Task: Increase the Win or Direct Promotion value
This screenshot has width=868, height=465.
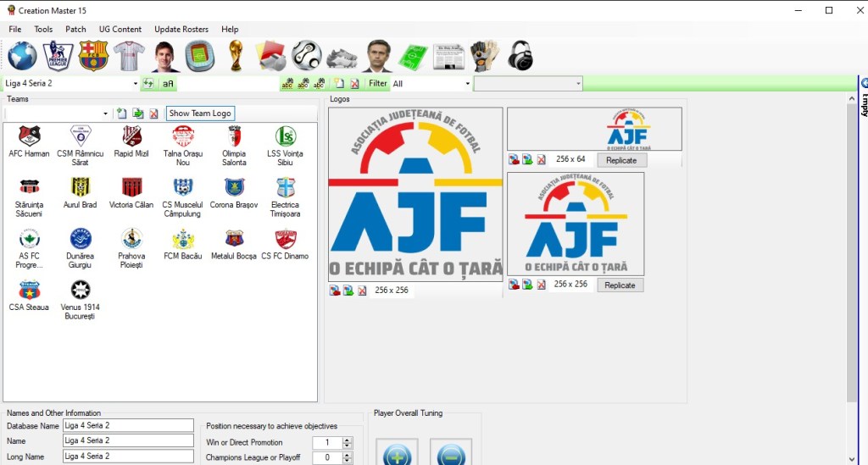Action: 348,440
